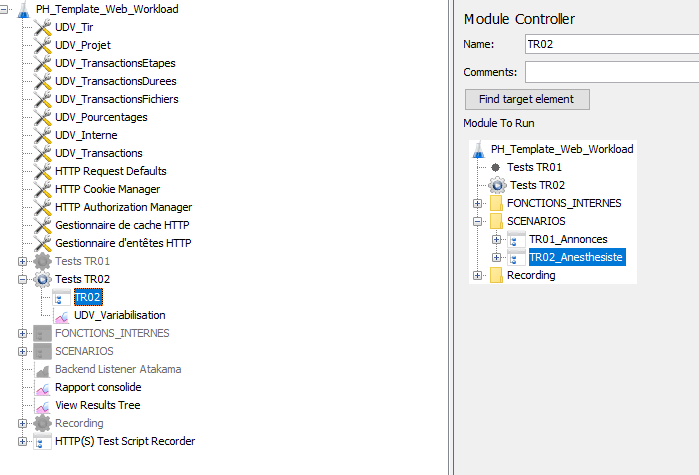Image resolution: width=699 pixels, height=475 pixels.
Task: Click the HTTP Request Defaults icon
Action: (42, 171)
